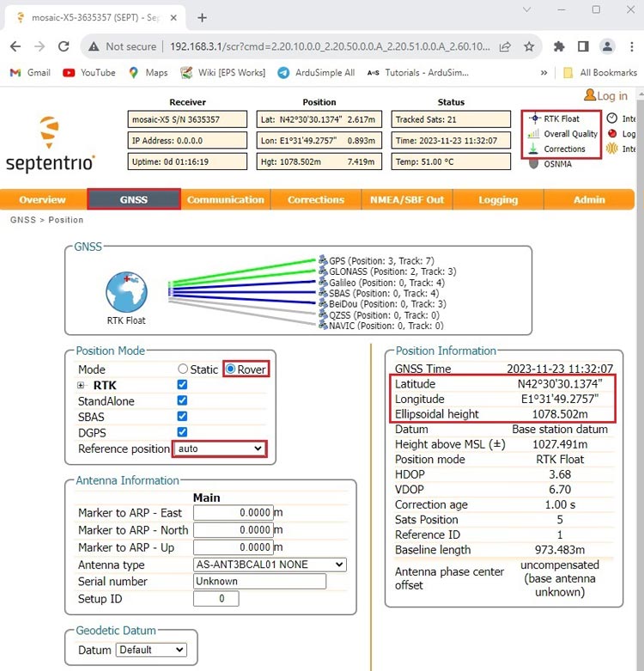Open a new browser tab
The height and width of the screenshot is (671, 644).
(x=203, y=17)
